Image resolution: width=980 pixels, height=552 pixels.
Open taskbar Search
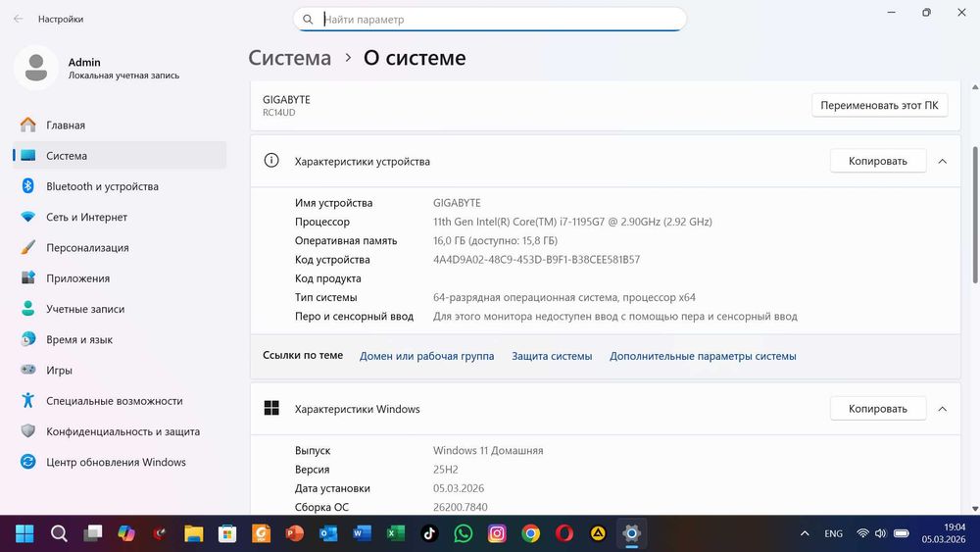click(59, 533)
